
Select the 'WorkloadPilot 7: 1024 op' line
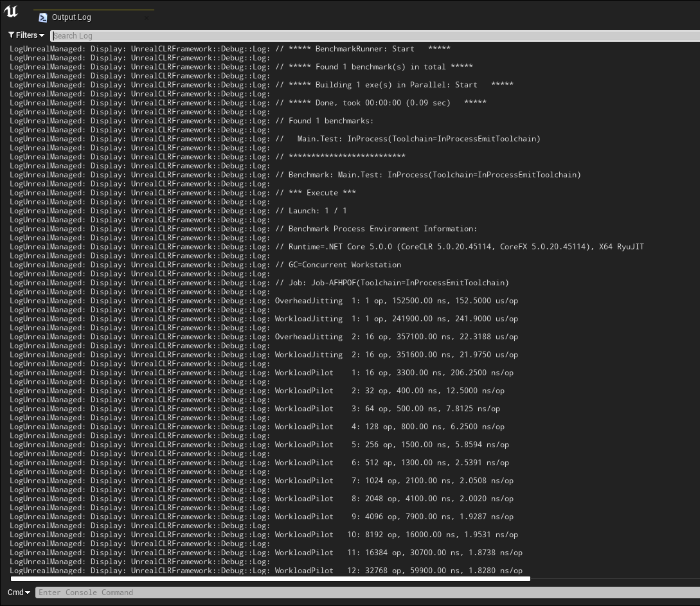click(x=262, y=481)
